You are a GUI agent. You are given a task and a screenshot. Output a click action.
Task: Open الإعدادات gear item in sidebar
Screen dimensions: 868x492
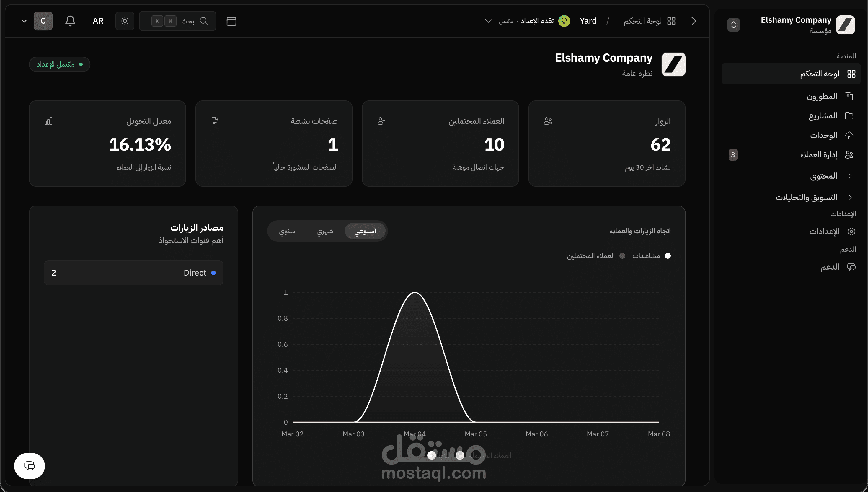pos(824,232)
